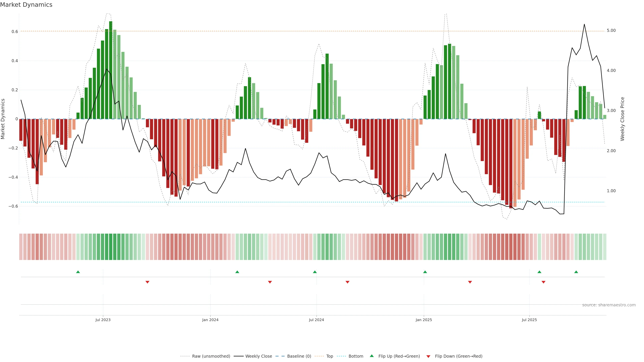Click the darkest green heat-strip cell
Viewport: 644px width, 362px height.
tap(111, 247)
